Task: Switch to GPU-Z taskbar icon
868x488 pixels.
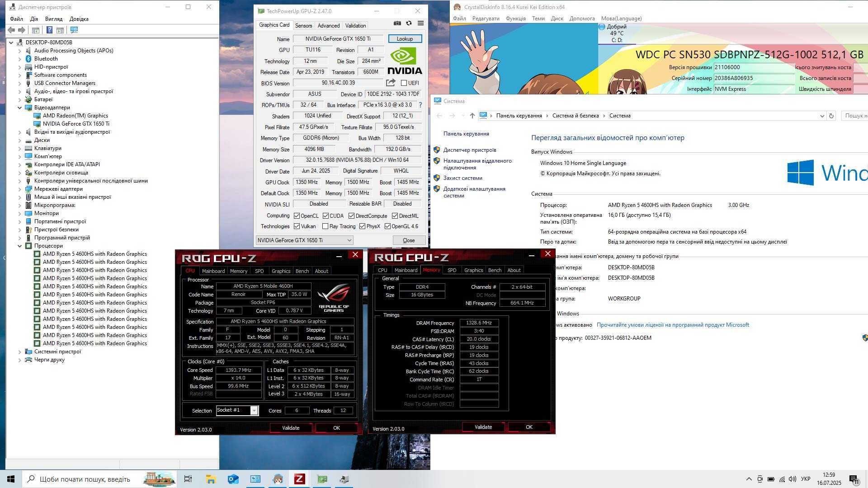Action: [322, 479]
